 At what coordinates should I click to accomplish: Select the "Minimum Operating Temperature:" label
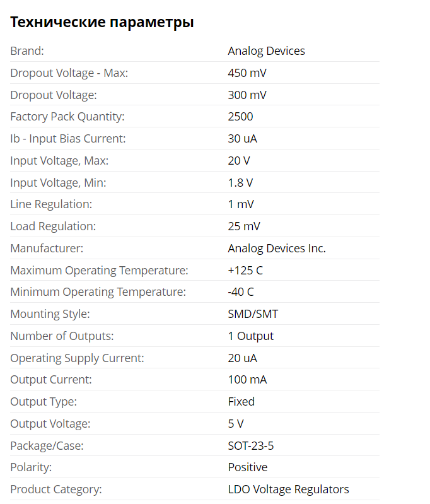(98, 292)
